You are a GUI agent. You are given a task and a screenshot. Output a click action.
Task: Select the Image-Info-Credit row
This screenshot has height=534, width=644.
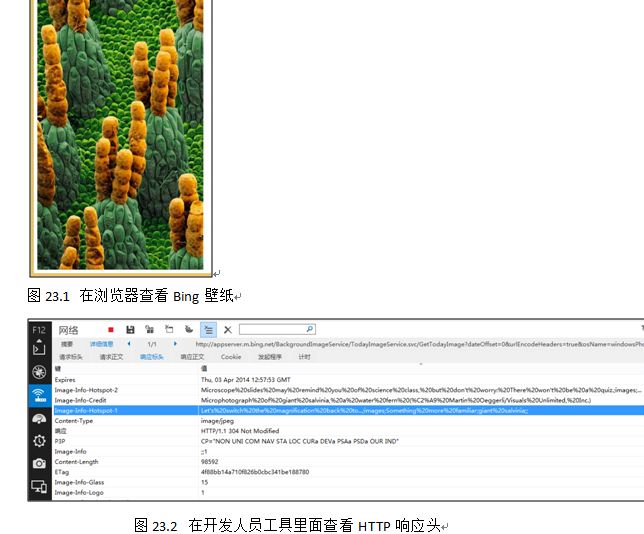click(x=348, y=400)
